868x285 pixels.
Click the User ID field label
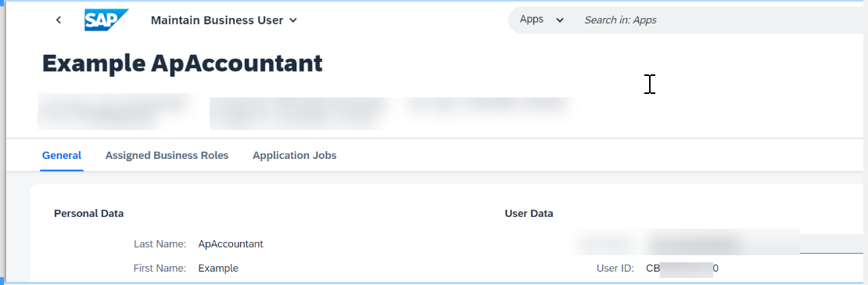point(615,269)
